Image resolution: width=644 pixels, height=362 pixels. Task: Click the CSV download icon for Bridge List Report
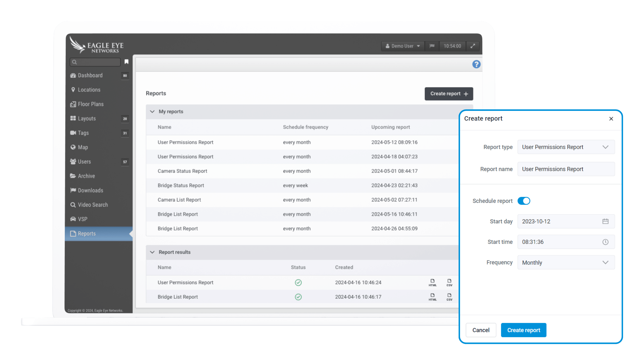click(449, 297)
